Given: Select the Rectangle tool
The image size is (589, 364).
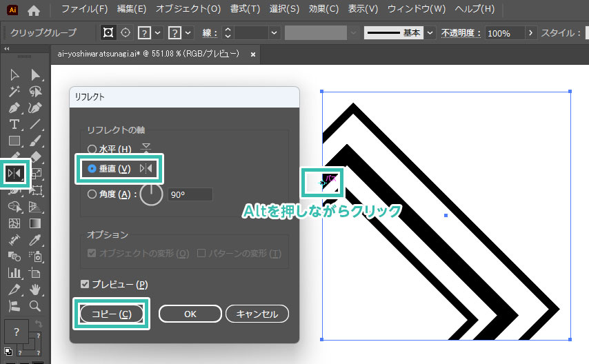Looking at the screenshot, I should [14, 141].
